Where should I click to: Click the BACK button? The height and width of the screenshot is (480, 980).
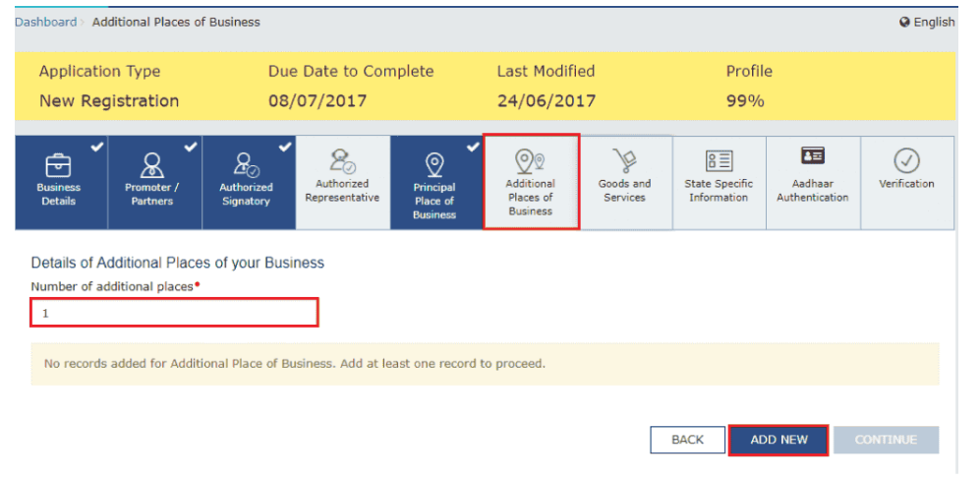(687, 440)
